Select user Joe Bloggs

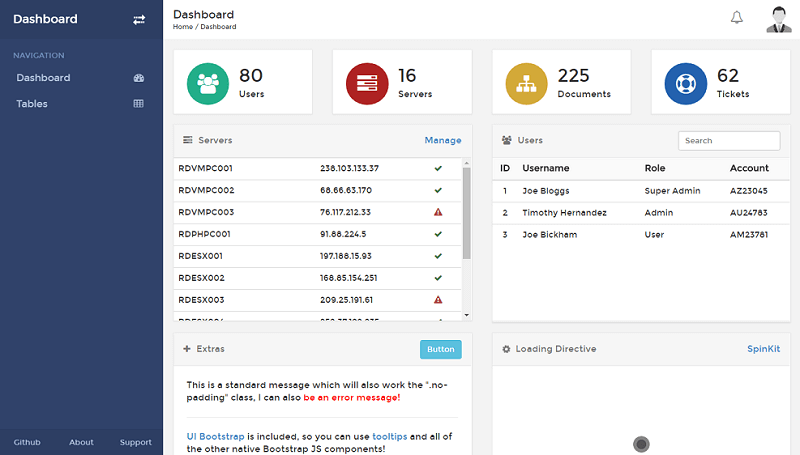545,191
